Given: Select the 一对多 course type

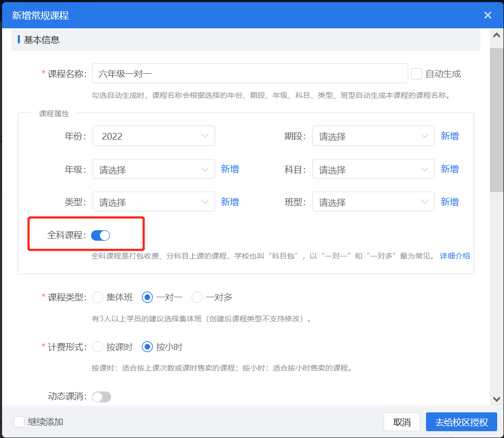Looking at the screenshot, I should point(196,297).
